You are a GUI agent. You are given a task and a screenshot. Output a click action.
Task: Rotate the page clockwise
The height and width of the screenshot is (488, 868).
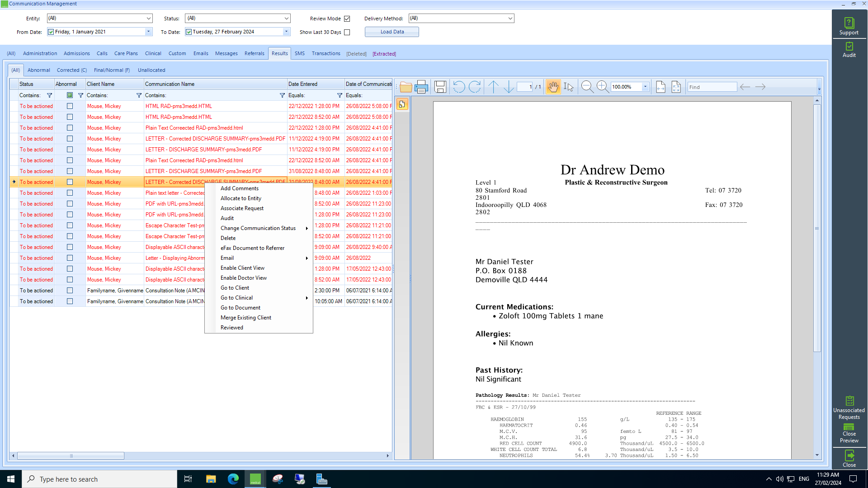(475, 87)
